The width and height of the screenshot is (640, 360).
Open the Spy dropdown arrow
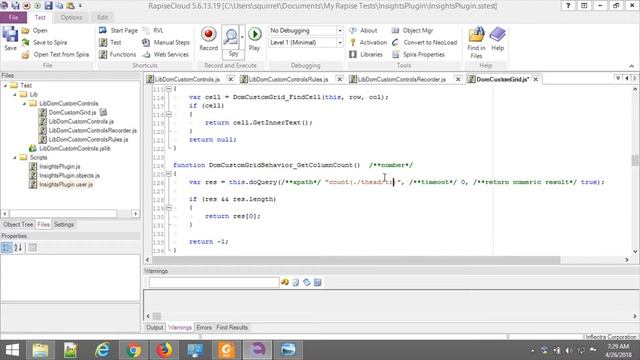(242, 37)
